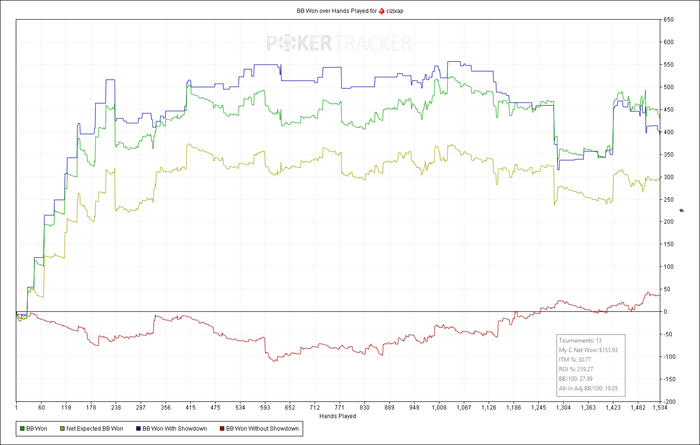
Task: Click x-axis tick label '534'
Action: pos(240,408)
